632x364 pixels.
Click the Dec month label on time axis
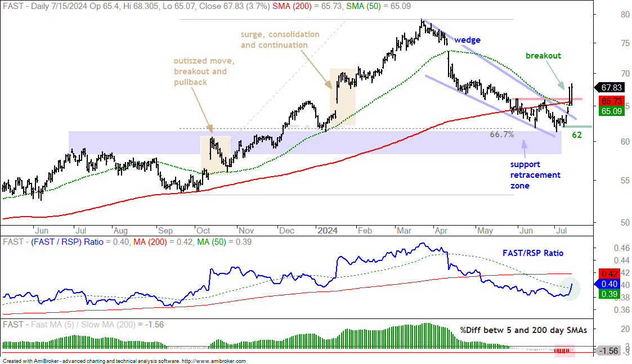[286, 231]
